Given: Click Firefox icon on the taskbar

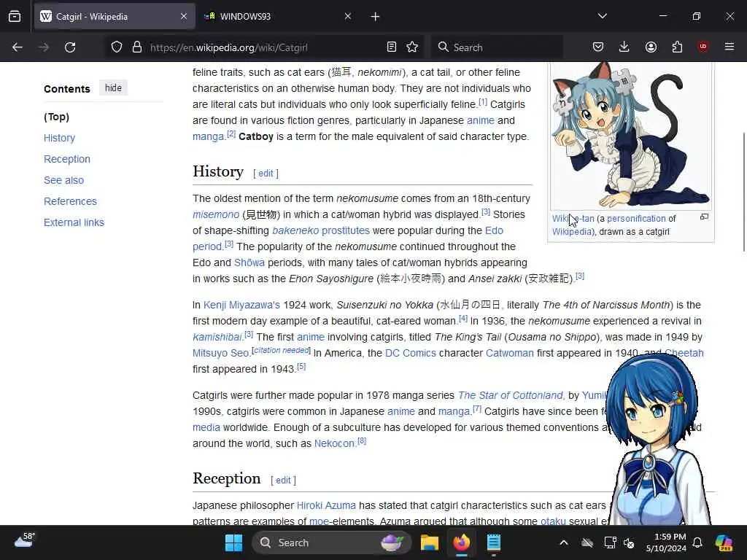Looking at the screenshot, I should 461,542.
